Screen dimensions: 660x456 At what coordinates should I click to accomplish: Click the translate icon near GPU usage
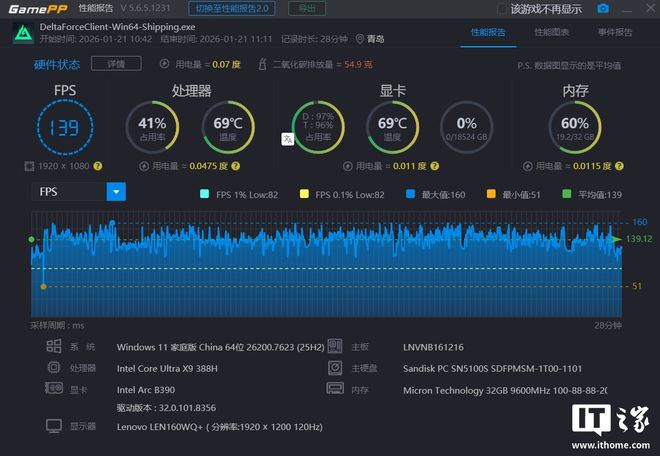click(x=287, y=139)
